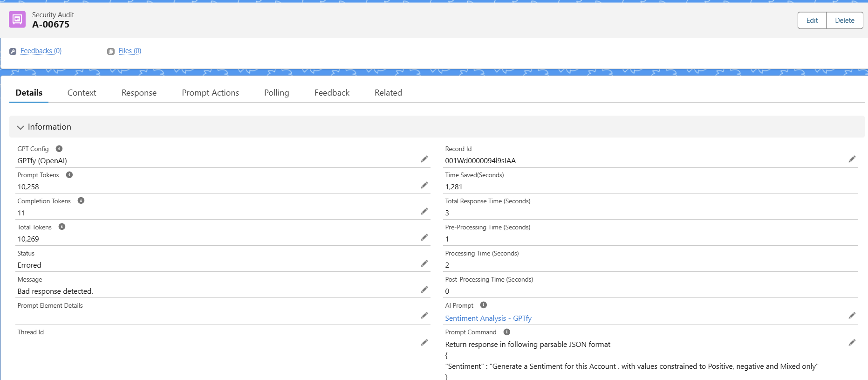The width and height of the screenshot is (868, 380).
Task: Click the Edit button
Action: coord(812,21)
